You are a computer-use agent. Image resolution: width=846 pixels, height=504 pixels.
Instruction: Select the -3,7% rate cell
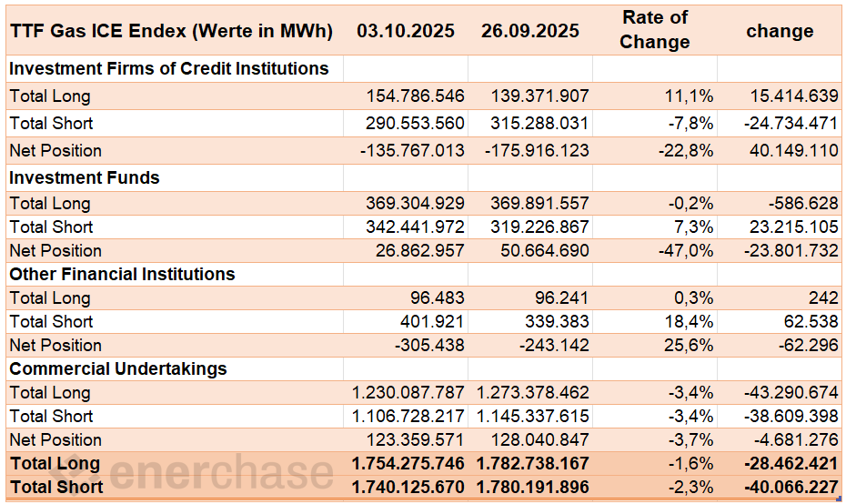pyautogui.click(x=690, y=439)
